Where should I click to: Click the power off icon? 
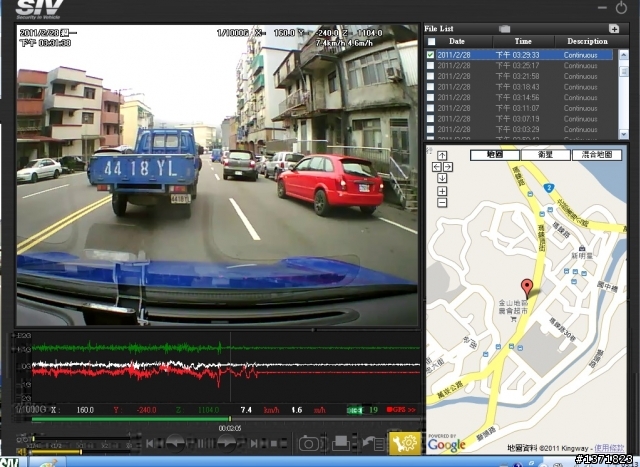(621, 8)
